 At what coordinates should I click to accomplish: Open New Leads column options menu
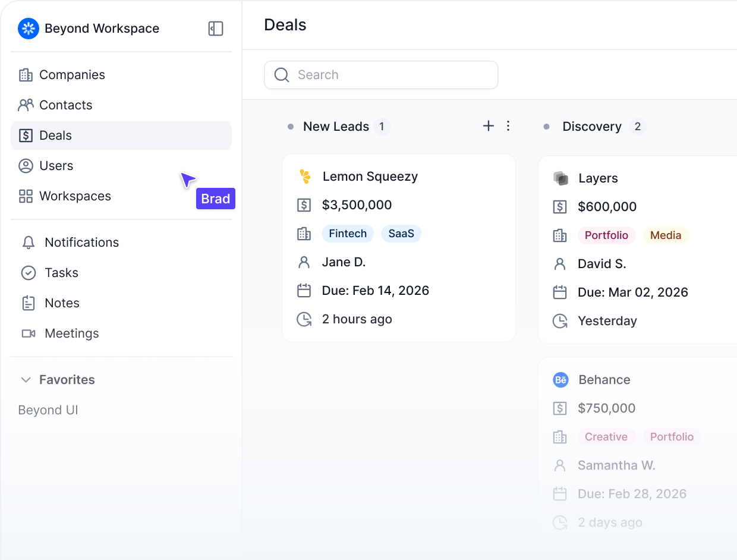[x=508, y=126]
